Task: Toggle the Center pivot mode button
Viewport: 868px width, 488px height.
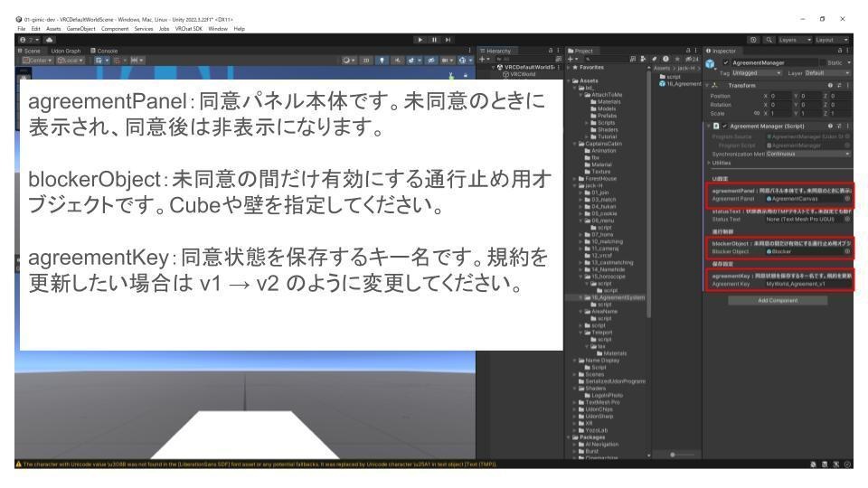Action: [37, 61]
